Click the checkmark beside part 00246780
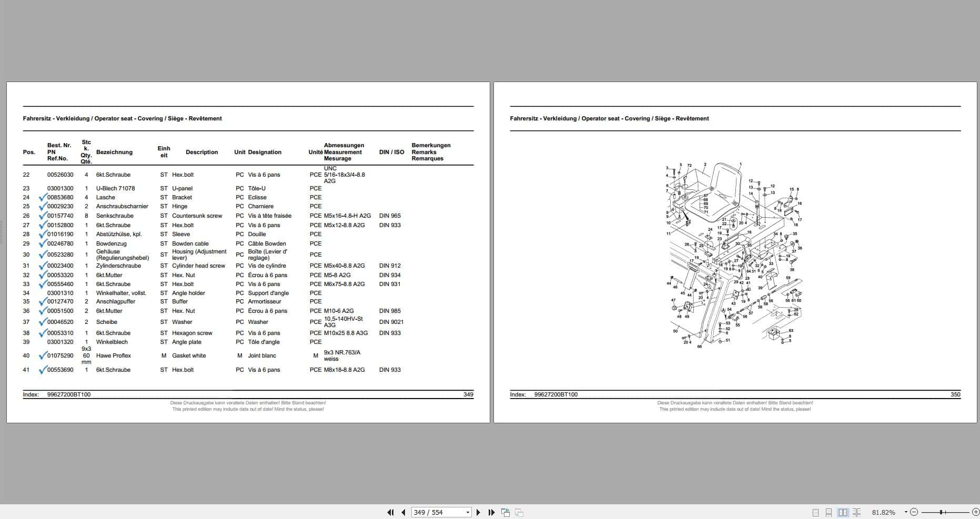This screenshot has width=980, height=519. click(43, 243)
